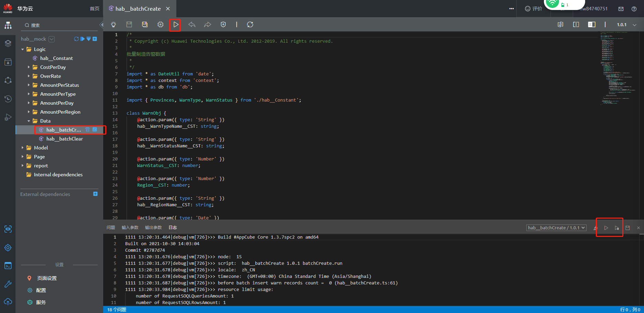
Task: Open the hab__mock project dropdown
Action: click(x=52, y=39)
